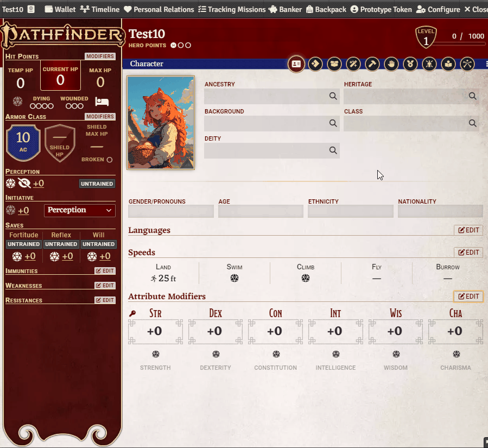Toggle the first Dying circle
This screenshot has height=448, width=488.
[33, 106]
